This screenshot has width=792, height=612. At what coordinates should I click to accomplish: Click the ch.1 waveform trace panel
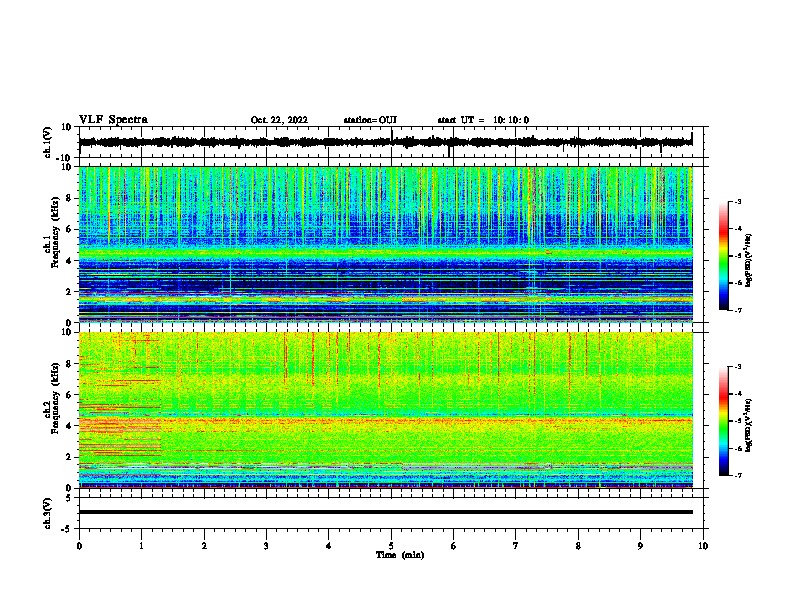point(391,142)
